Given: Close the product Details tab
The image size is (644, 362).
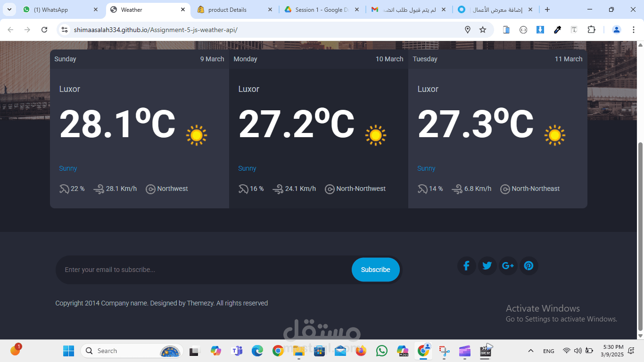Looking at the screenshot, I should tap(270, 9).
